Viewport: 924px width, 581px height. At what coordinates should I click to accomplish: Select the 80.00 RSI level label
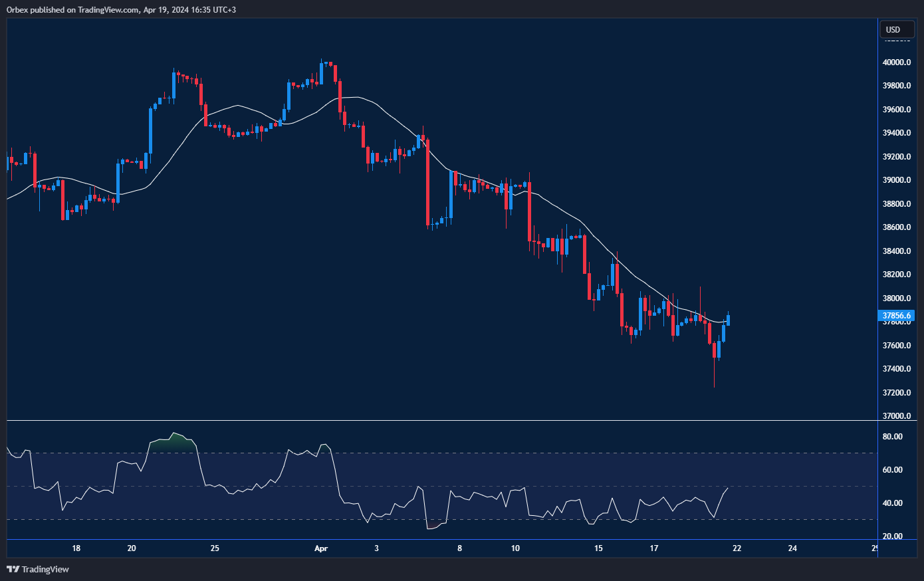(893, 437)
